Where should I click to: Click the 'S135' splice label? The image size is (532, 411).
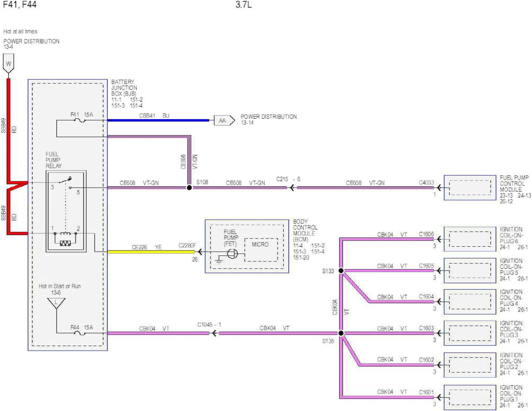tap(328, 341)
